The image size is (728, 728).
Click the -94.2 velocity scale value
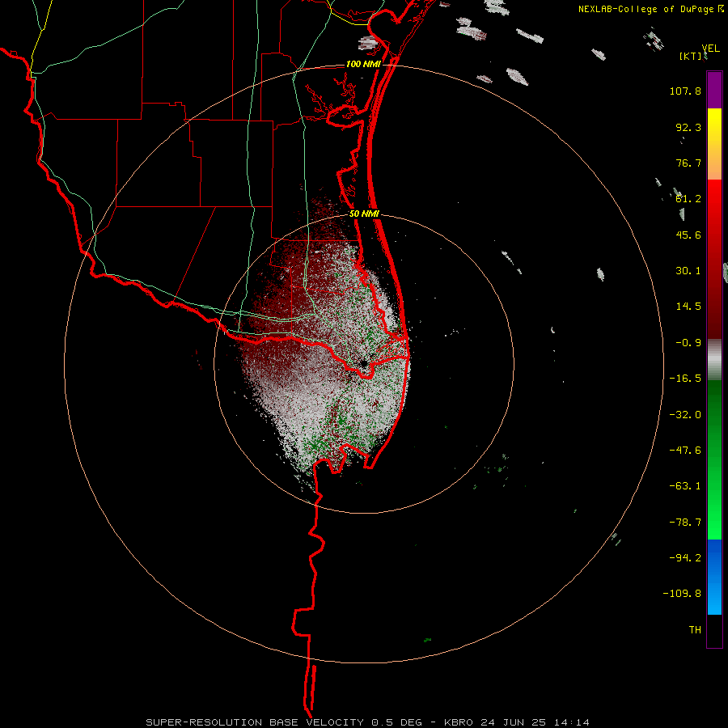685,558
